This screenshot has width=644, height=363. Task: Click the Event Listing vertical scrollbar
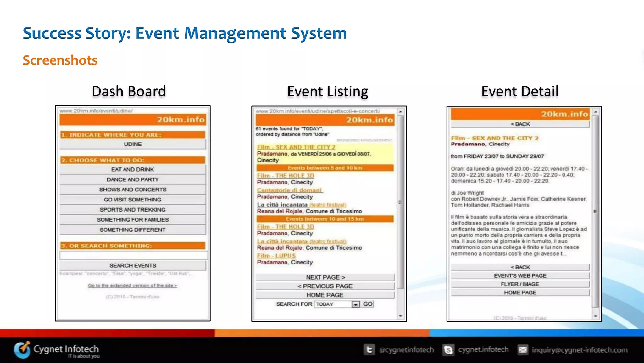[400, 202]
